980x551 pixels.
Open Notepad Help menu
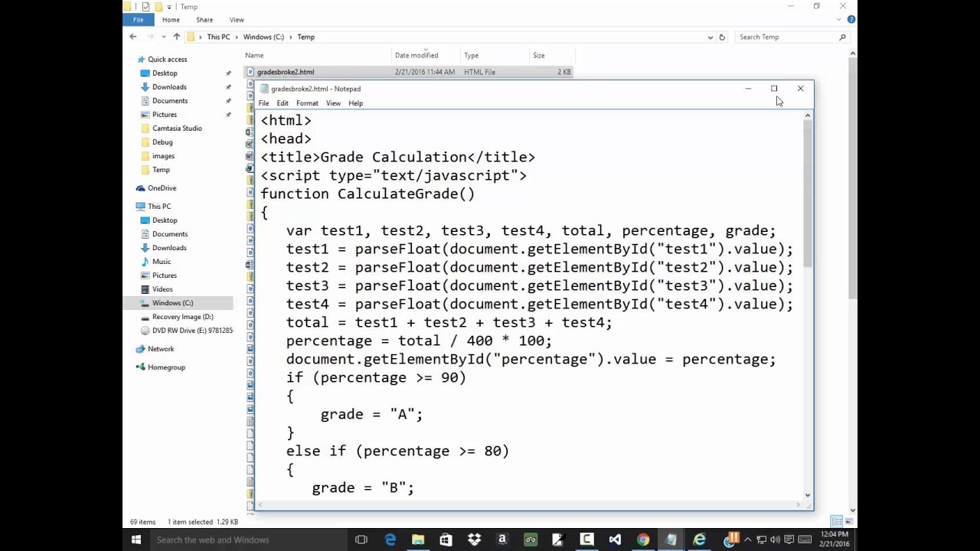pos(355,103)
